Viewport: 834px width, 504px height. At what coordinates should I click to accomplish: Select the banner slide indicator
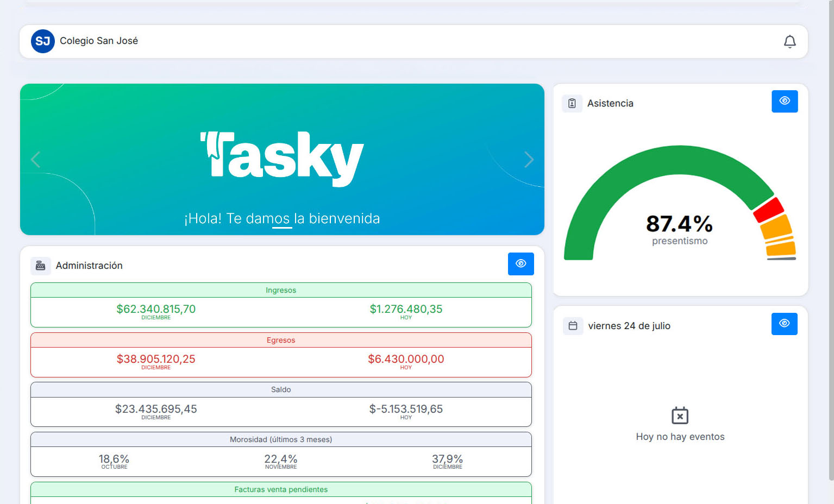(282, 228)
